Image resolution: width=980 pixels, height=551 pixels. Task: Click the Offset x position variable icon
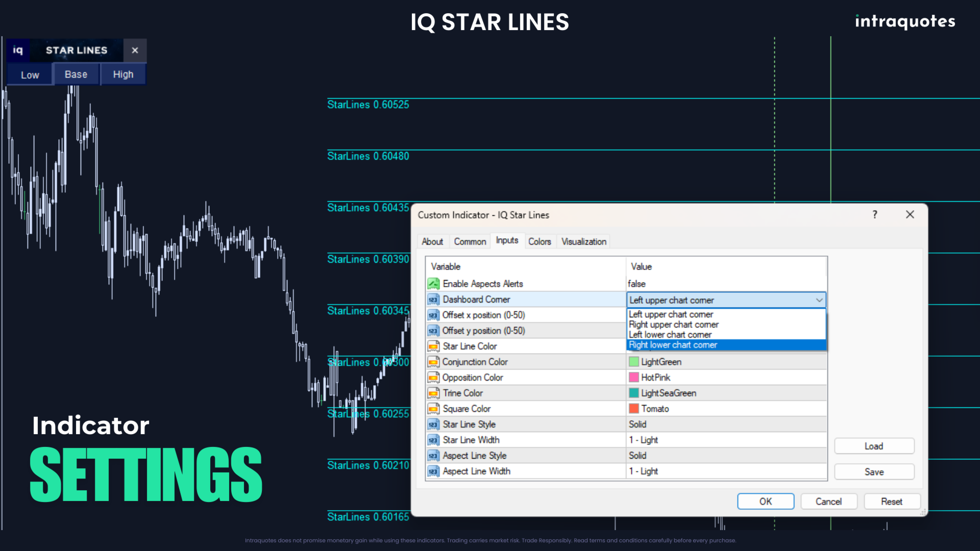[x=433, y=315]
